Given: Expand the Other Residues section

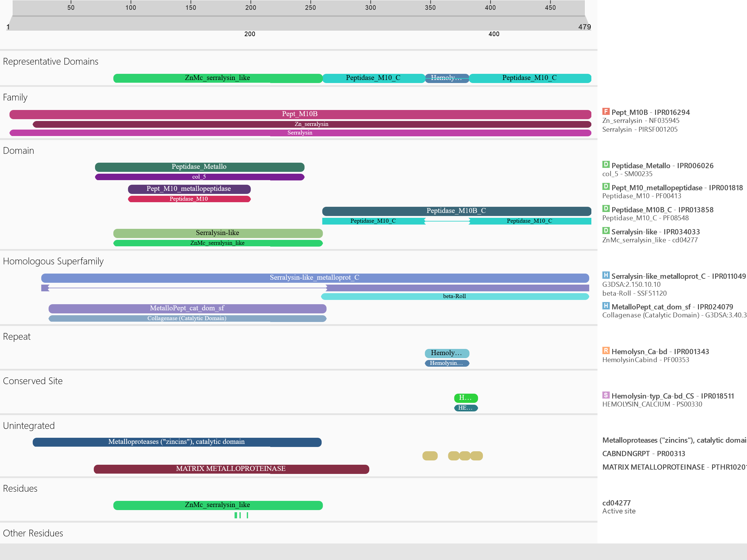Looking at the screenshot, I should coord(33,533).
